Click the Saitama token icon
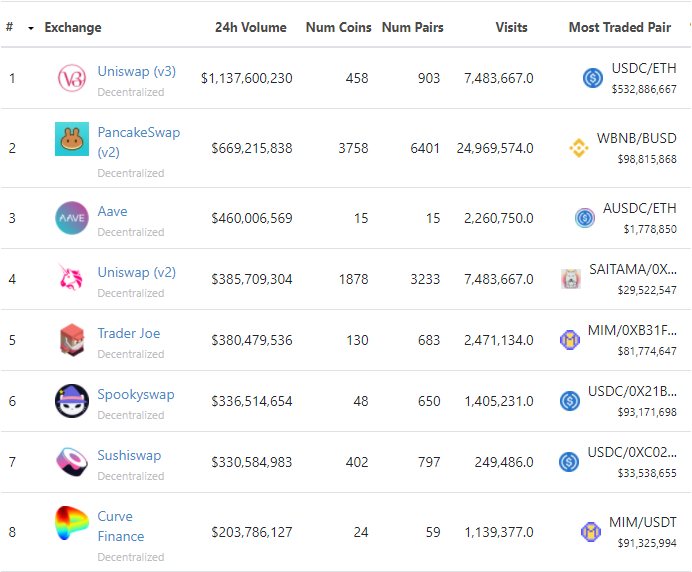692x572 pixels. tap(571, 279)
